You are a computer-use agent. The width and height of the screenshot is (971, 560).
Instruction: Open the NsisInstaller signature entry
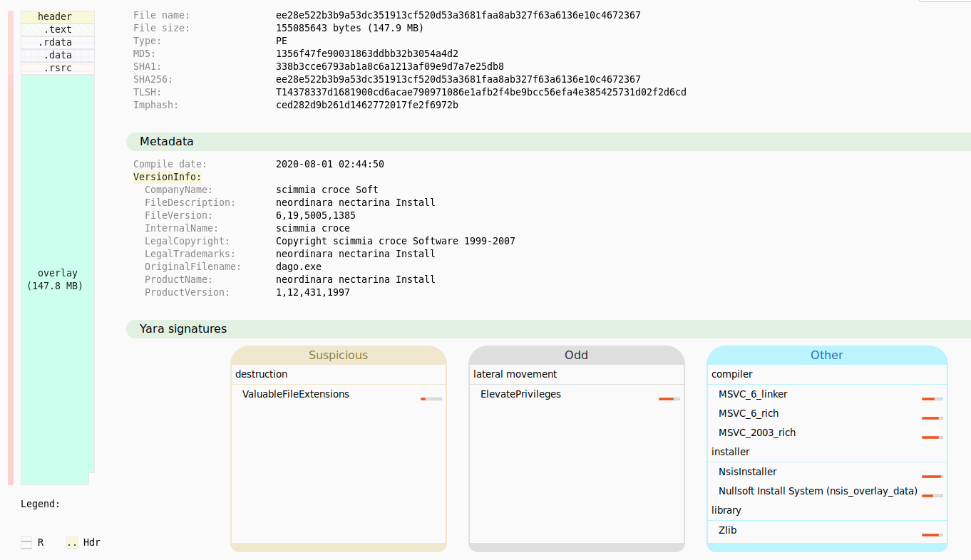(x=746, y=471)
